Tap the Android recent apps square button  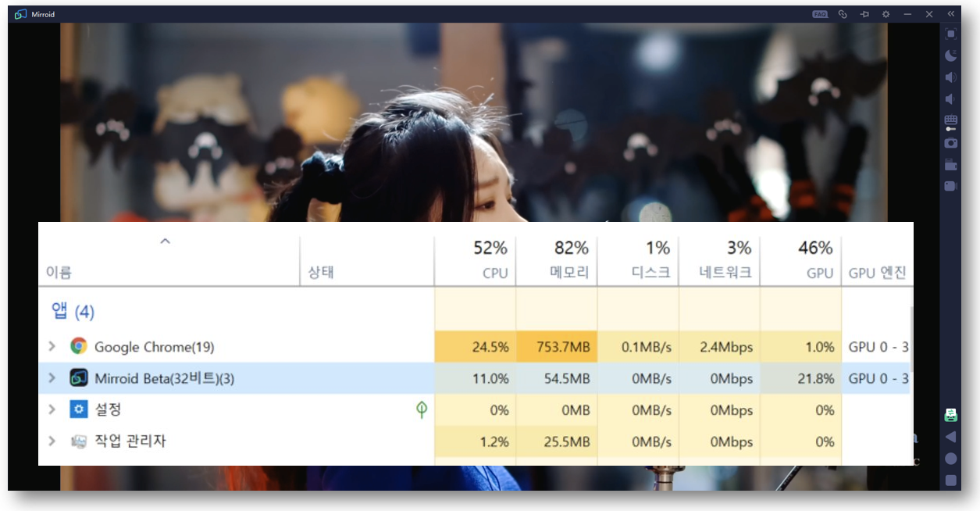click(x=950, y=481)
